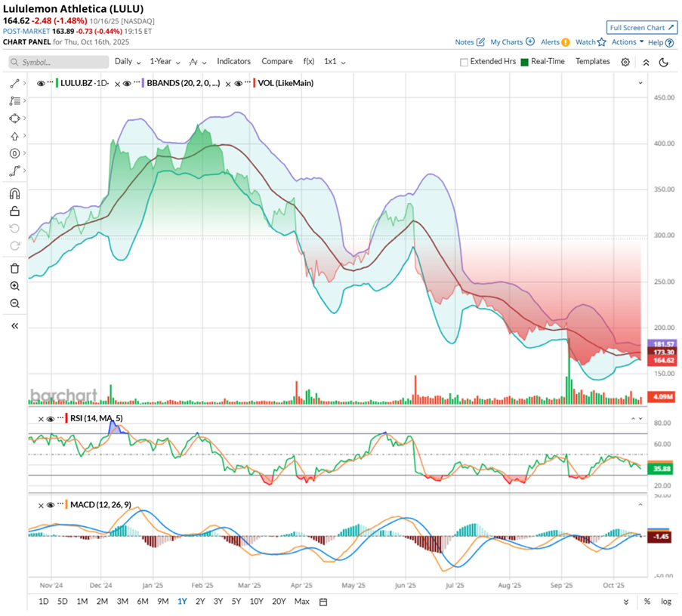682x616 pixels.
Task: Switch to dark mode moon icon
Action: pyautogui.click(x=663, y=62)
